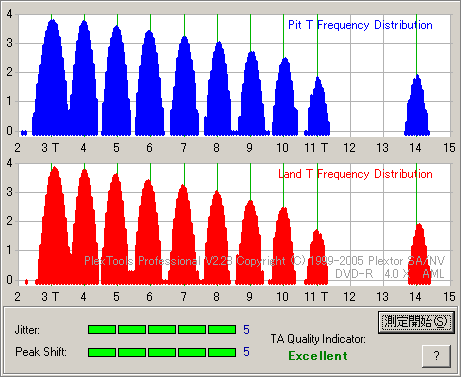Click the Jitter level indicator bar

(162, 330)
